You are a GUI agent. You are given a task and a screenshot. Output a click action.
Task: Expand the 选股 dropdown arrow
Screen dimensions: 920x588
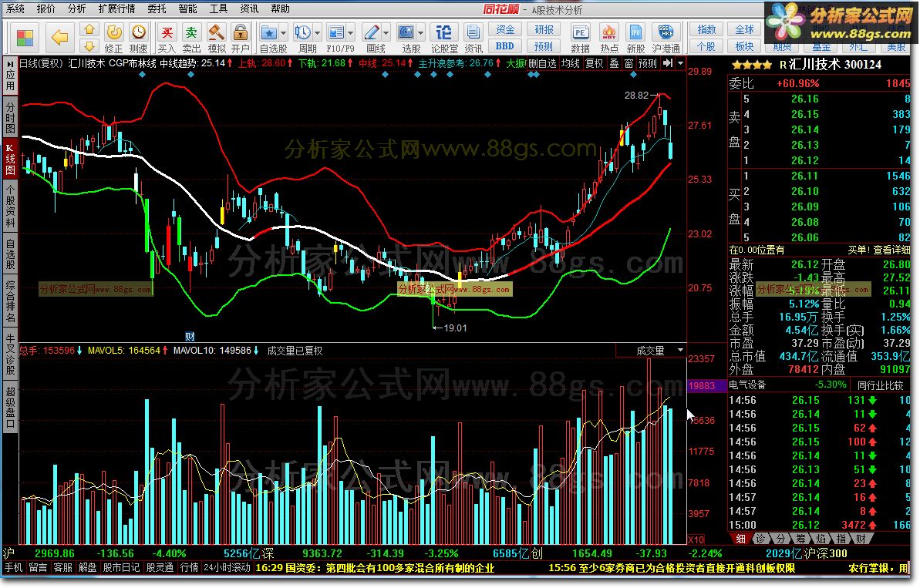coord(421,33)
